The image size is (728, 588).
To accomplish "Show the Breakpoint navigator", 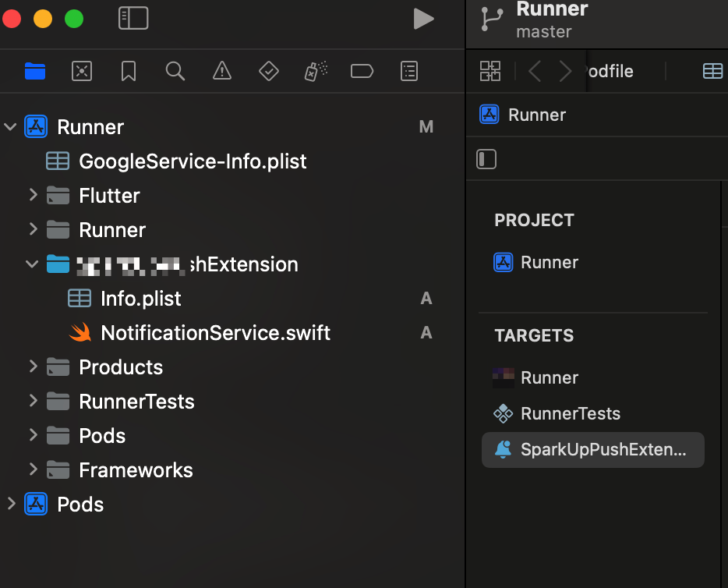I will (x=362, y=72).
